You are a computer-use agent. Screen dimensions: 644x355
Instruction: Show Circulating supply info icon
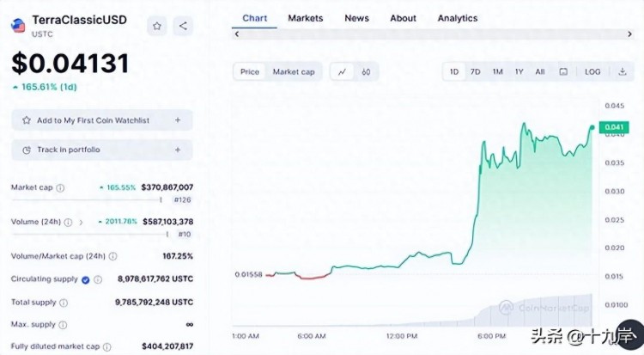[98, 279]
